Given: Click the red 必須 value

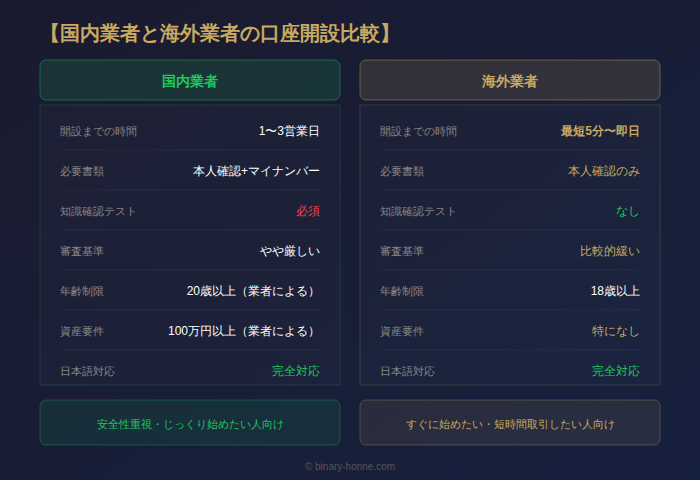Looking at the screenshot, I should (307, 211).
